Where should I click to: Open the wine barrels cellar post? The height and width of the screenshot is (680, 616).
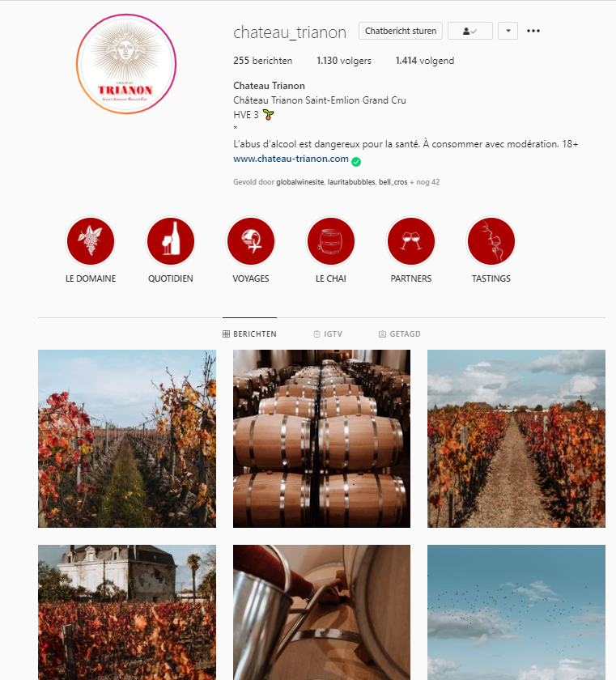pyautogui.click(x=321, y=439)
